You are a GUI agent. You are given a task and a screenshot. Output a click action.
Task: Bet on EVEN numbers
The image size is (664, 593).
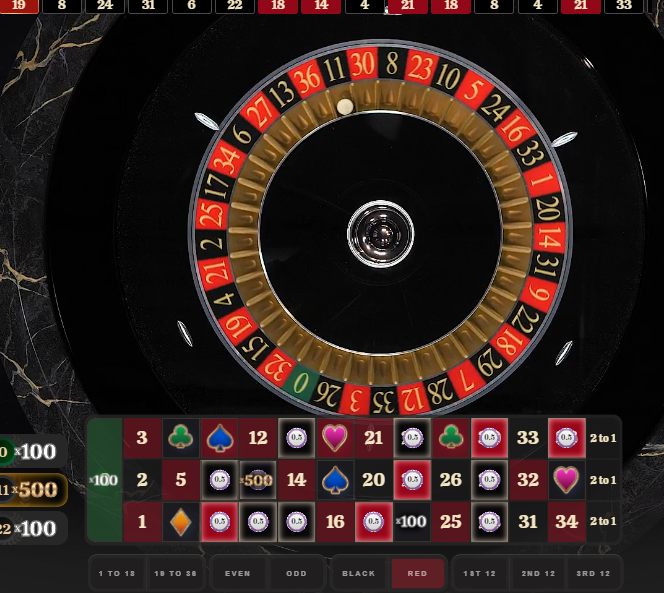tap(238, 574)
